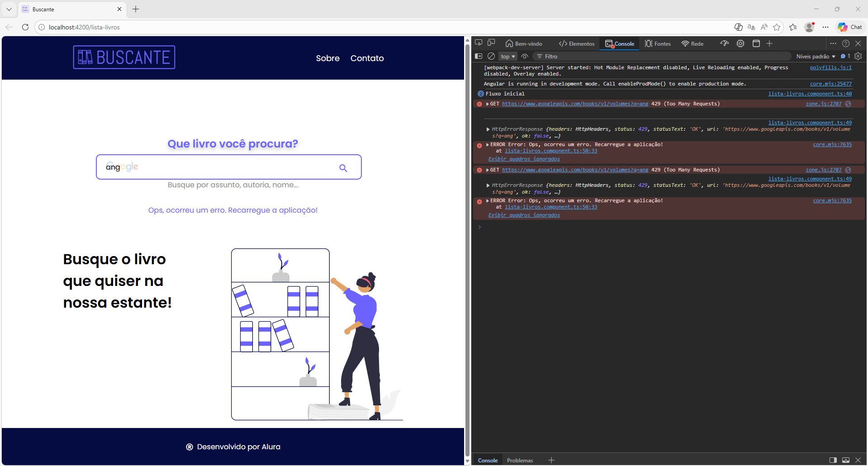Switch to the Rede network tab
The width and height of the screenshot is (868, 466).
click(693, 43)
